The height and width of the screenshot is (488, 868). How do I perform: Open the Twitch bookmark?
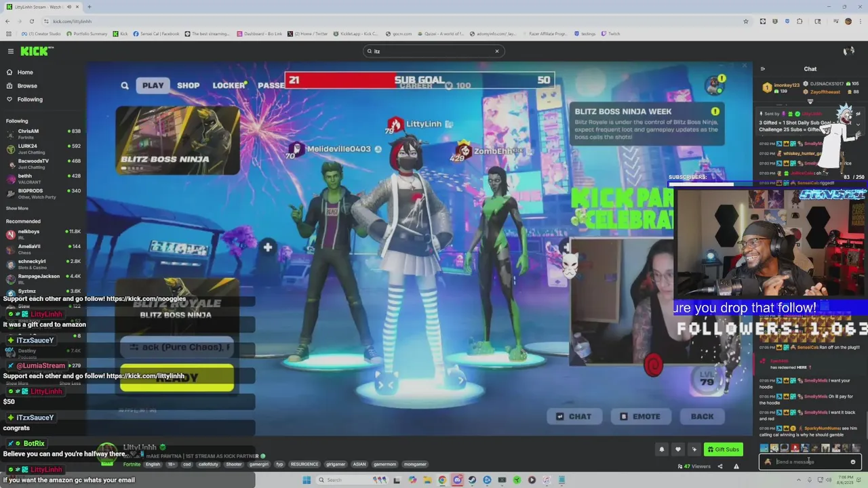tap(610, 33)
